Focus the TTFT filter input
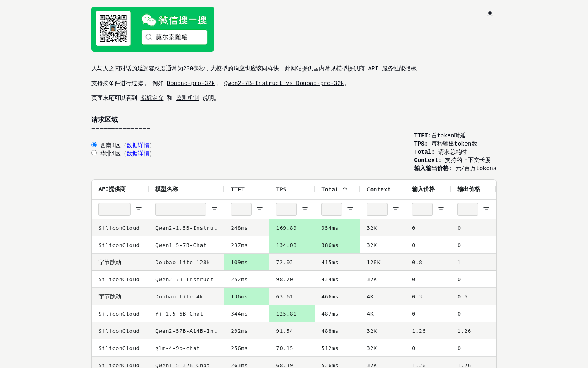Viewport: 588px width, 368px height. click(x=241, y=209)
